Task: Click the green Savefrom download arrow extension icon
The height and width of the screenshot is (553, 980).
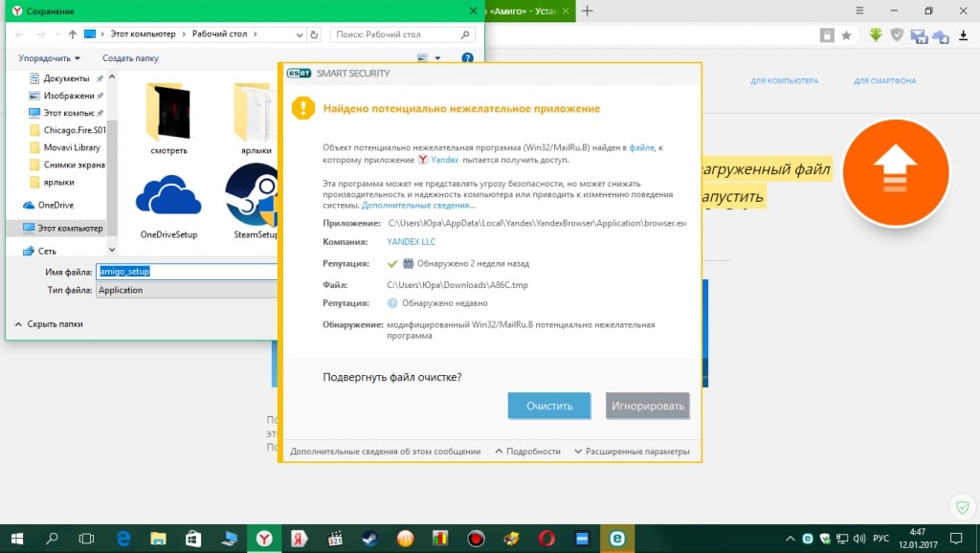Action: (876, 35)
